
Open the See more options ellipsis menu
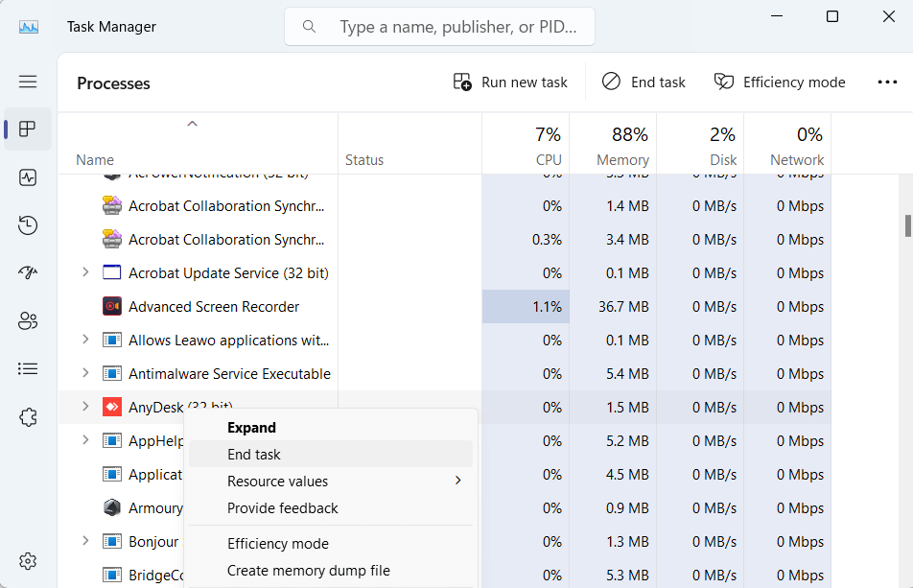click(x=887, y=82)
